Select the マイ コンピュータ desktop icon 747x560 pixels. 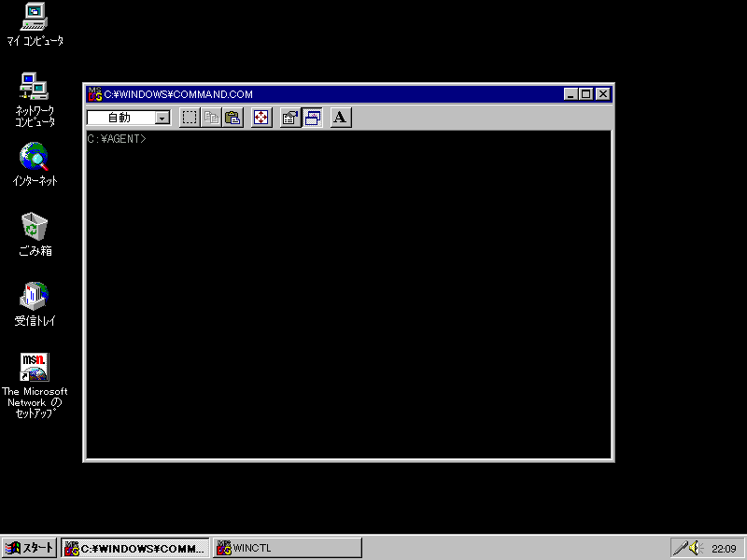[x=35, y=25]
